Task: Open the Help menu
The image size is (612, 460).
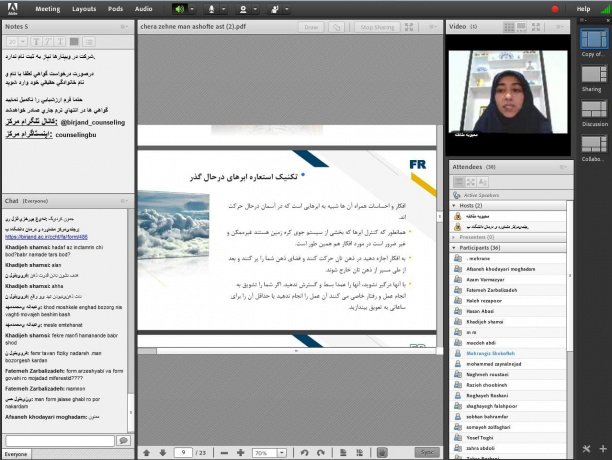Action: click(583, 9)
